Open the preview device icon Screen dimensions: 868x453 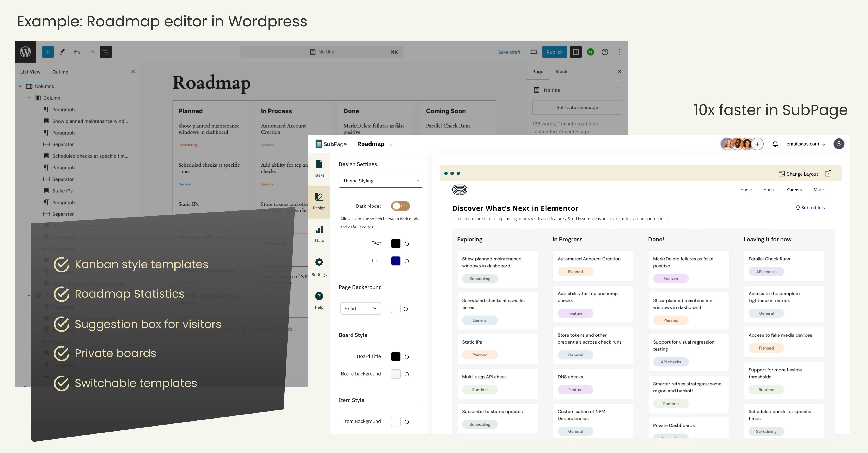click(x=534, y=52)
